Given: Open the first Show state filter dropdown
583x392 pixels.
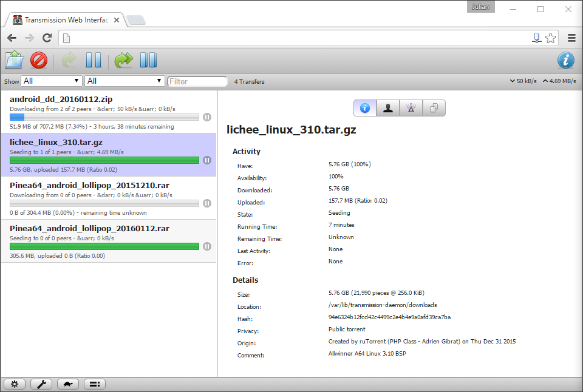Looking at the screenshot, I should [52, 81].
